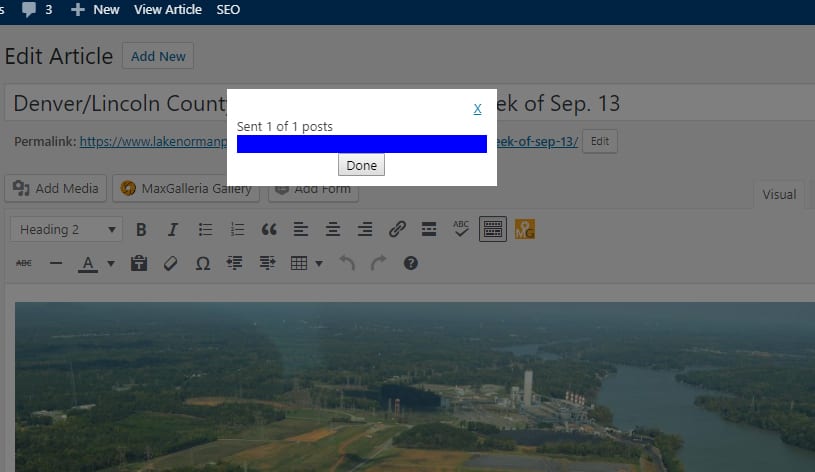Apply blockquote formatting
815x472 pixels.
click(x=269, y=229)
